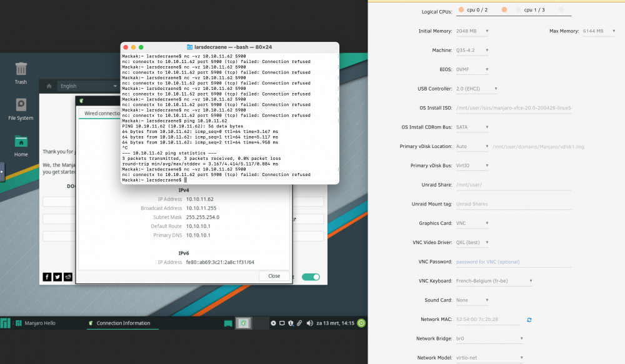Click the IPv4 address 10.10.11.62 value
625x364 pixels.
click(200, 199)
